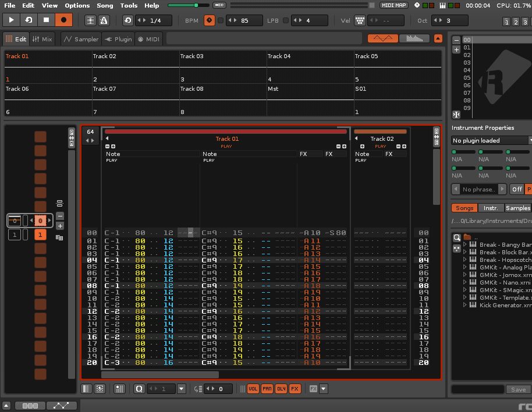
Task: Open the Song menu
Action: 105,5
